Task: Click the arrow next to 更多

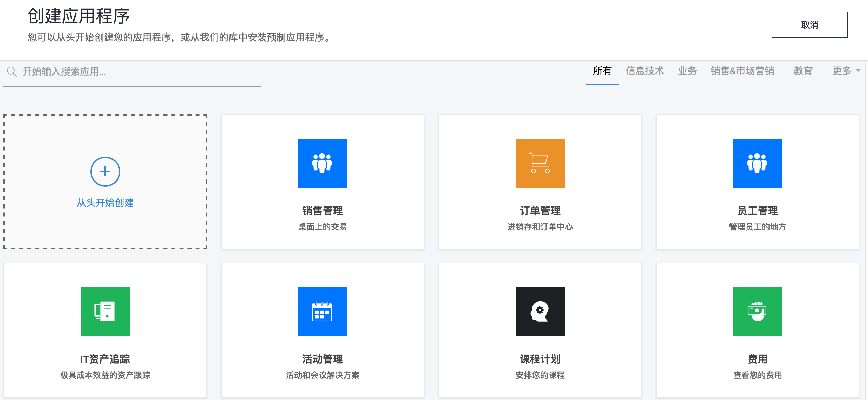Action: [858, 71]
